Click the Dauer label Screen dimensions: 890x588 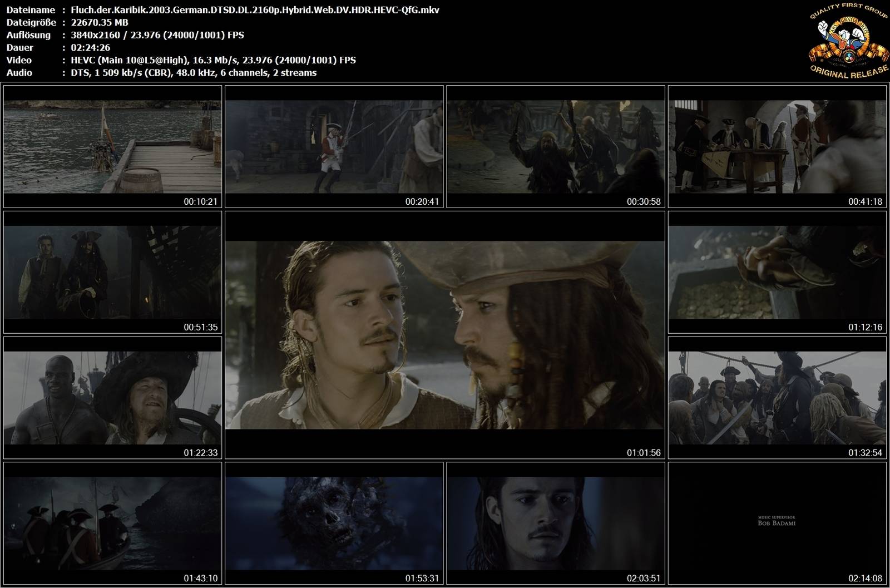(x=20, y=48)
